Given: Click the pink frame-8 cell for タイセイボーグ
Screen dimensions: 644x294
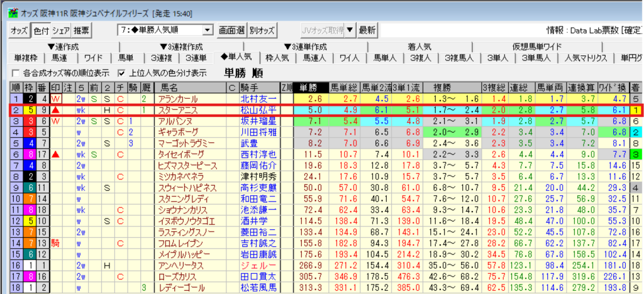Looking at the screenshot, I should pos(30,154).
